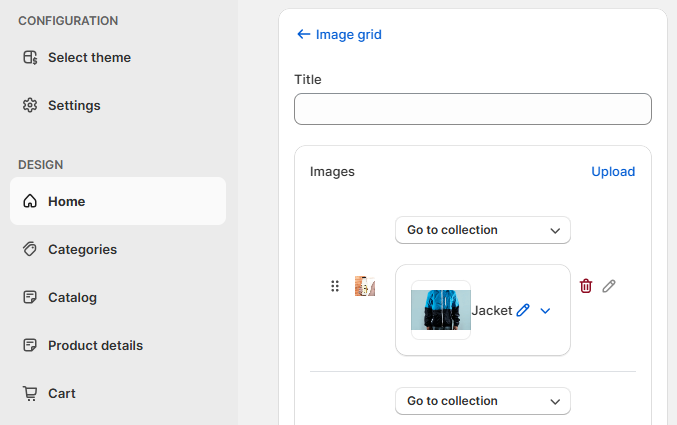Image resolution: width=677 pixels, height=425 pixels.
Task: Grab the drag handle dots for the Jacket row
Action: [335, 286]
